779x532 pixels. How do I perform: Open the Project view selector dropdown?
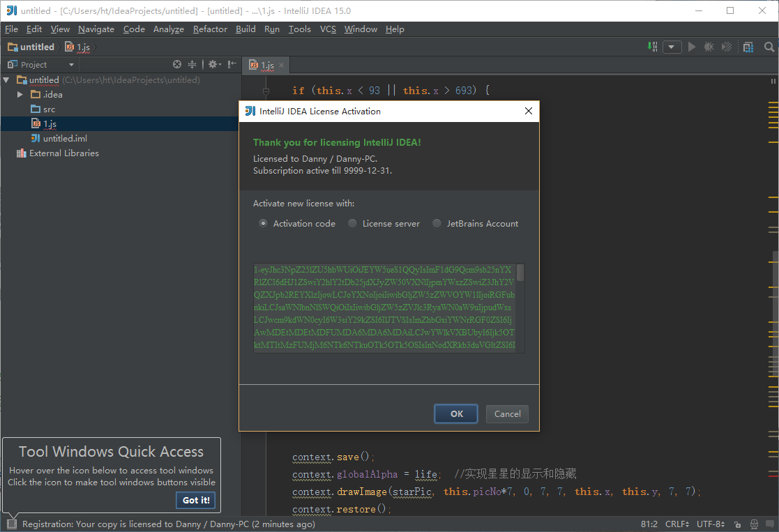click(71, 65)
